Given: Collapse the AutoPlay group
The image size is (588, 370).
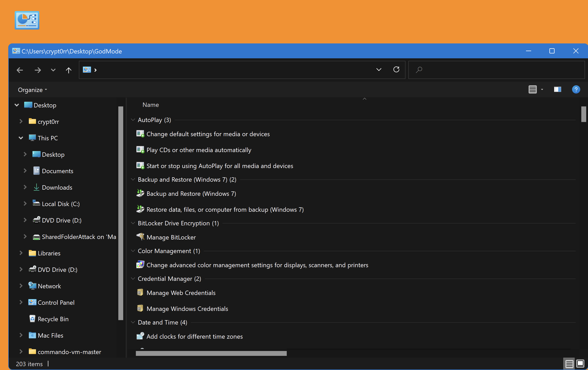Looking at the screenshot, I should (133, 120).
